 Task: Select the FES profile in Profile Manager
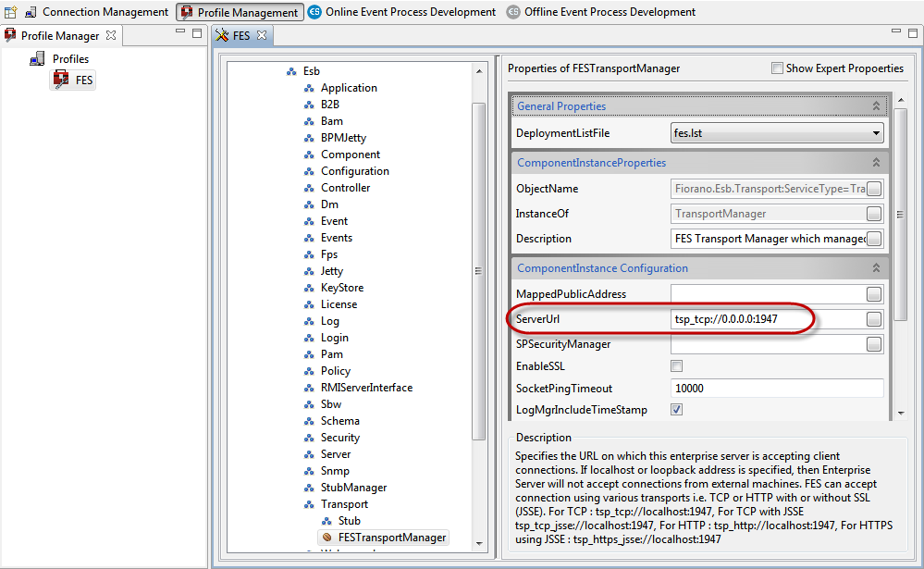pos(73,80)
